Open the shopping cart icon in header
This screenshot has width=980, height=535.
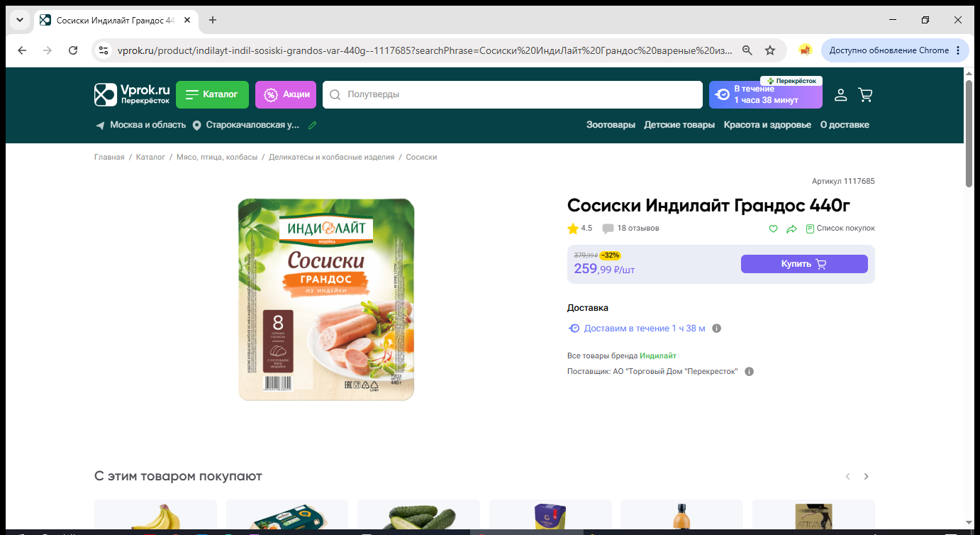click(x=865, y=94)
